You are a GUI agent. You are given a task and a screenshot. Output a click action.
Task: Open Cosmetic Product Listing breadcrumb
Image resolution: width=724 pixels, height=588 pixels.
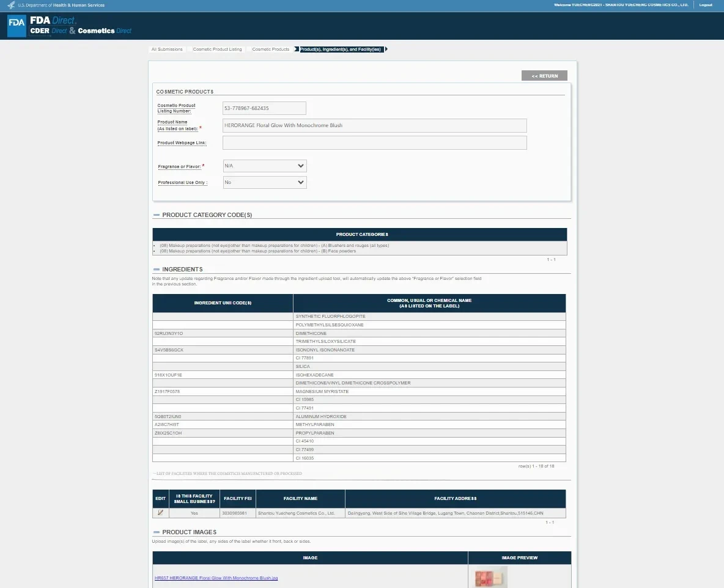pyautogui.click(x=217, y=50)
